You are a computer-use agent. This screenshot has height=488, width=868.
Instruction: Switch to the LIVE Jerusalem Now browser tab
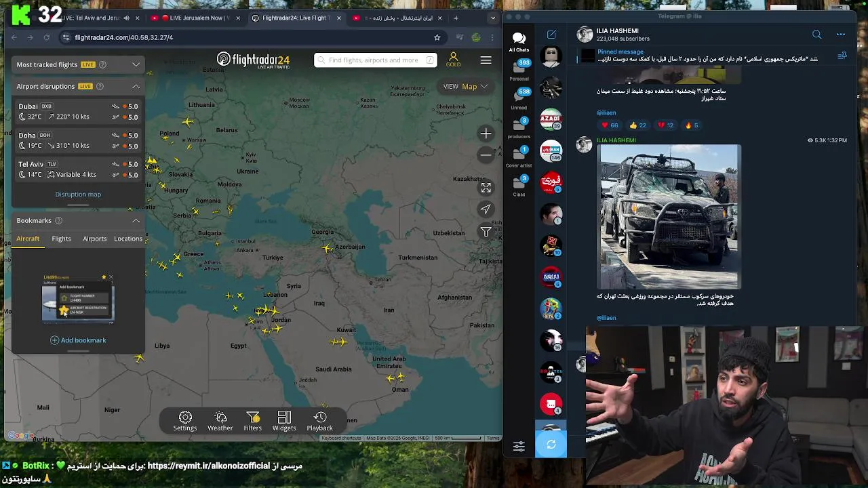coord(195,18)
